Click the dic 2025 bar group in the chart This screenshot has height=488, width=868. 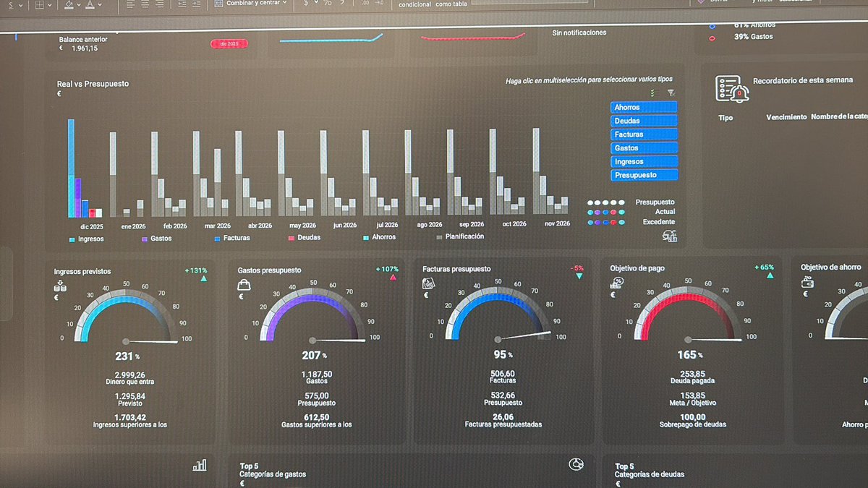(85, 168)
